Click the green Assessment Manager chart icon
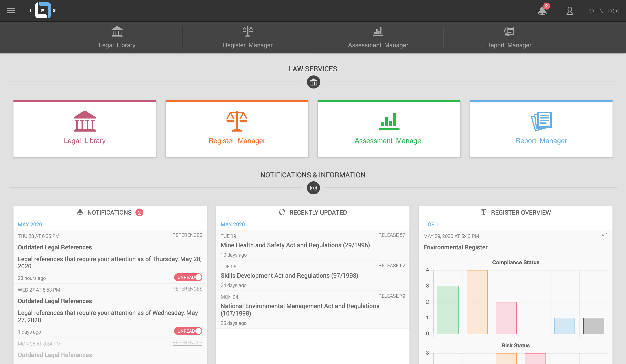Screen dimensions: 626x364 tap(389, 122)
